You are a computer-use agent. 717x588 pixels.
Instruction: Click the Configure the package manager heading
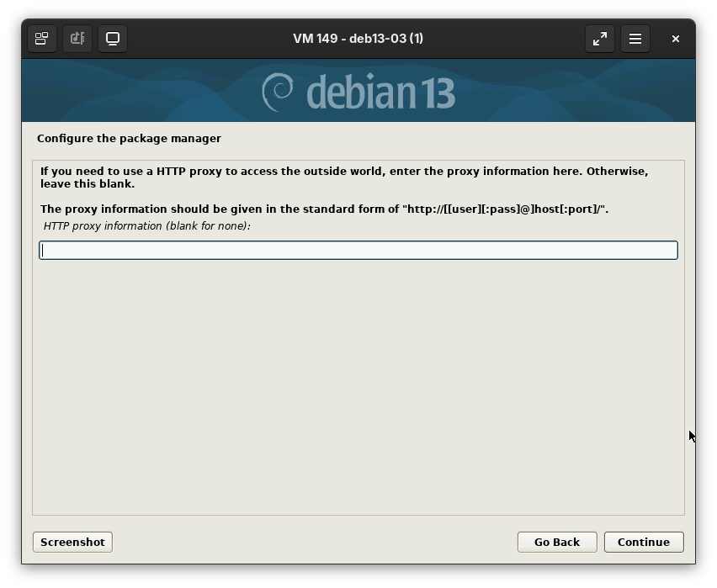(x=129, y=138)
